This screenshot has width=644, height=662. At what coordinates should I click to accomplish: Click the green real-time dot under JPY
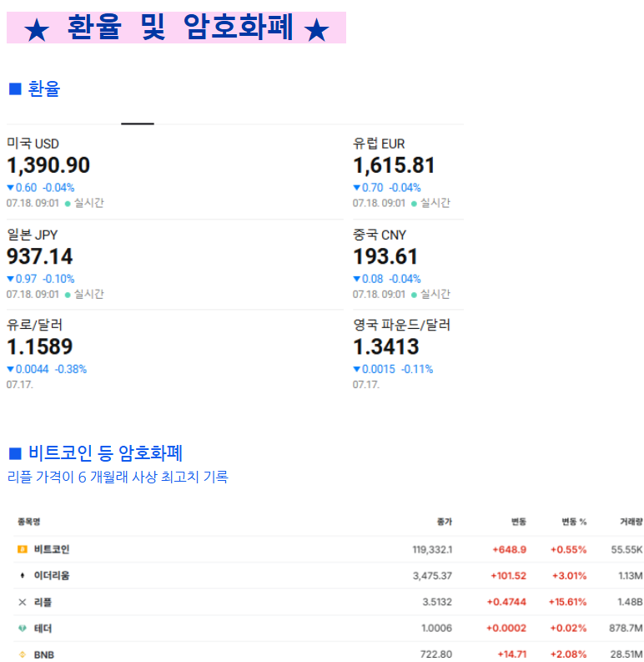(x=68, y=295)
